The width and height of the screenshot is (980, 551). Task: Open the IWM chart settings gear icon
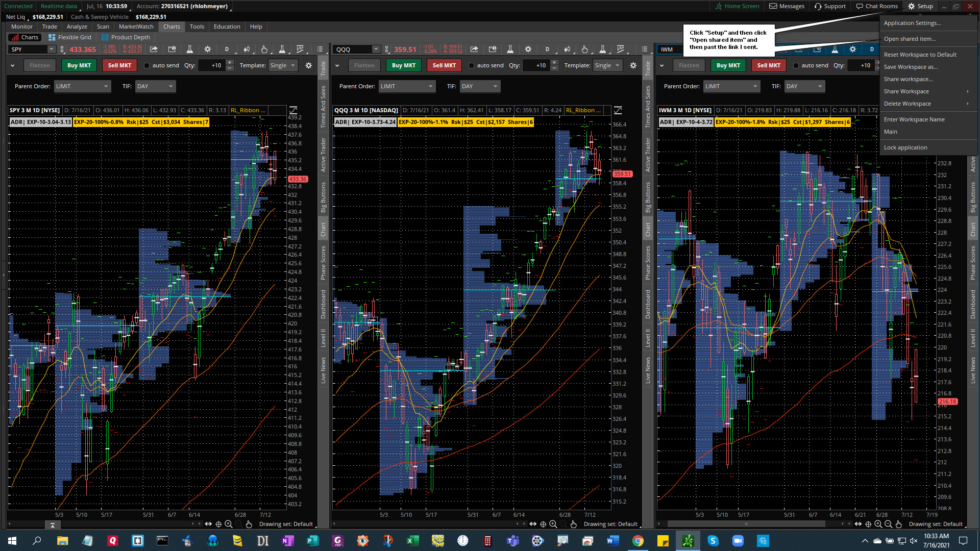(x=852, y=49)
